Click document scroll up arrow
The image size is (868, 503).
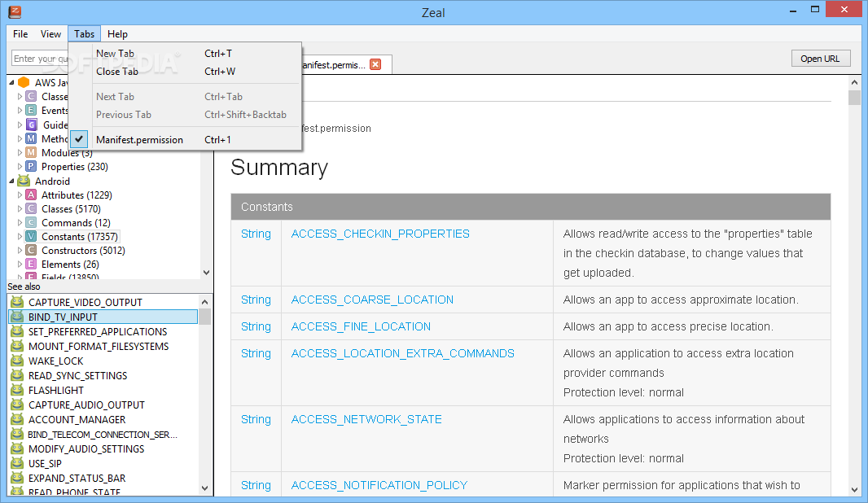click(854, 82)
